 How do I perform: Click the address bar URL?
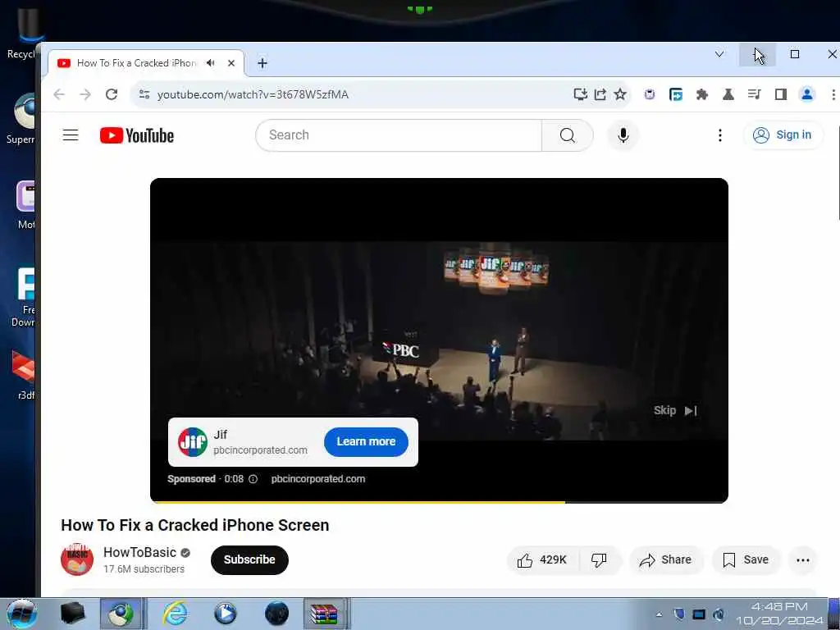point(253,94)
